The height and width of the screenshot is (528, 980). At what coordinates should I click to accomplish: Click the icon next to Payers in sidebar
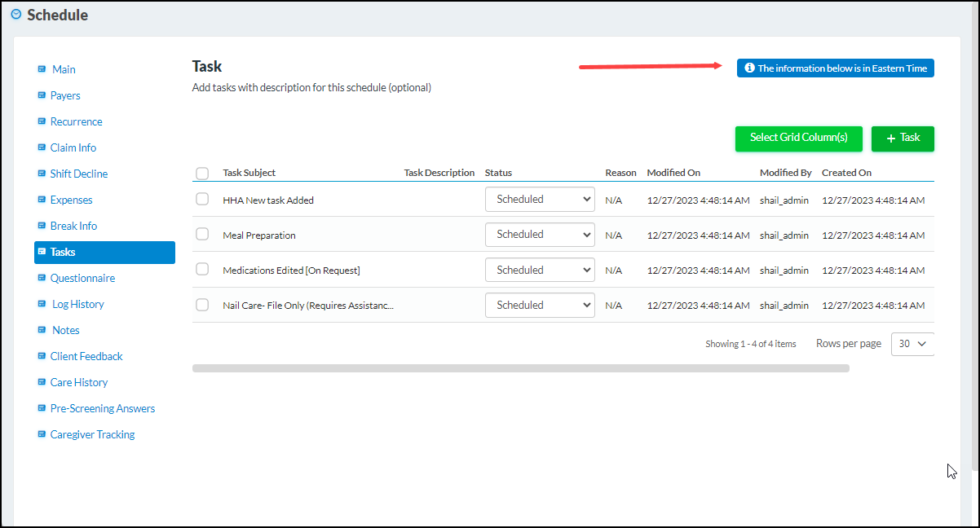42,95
